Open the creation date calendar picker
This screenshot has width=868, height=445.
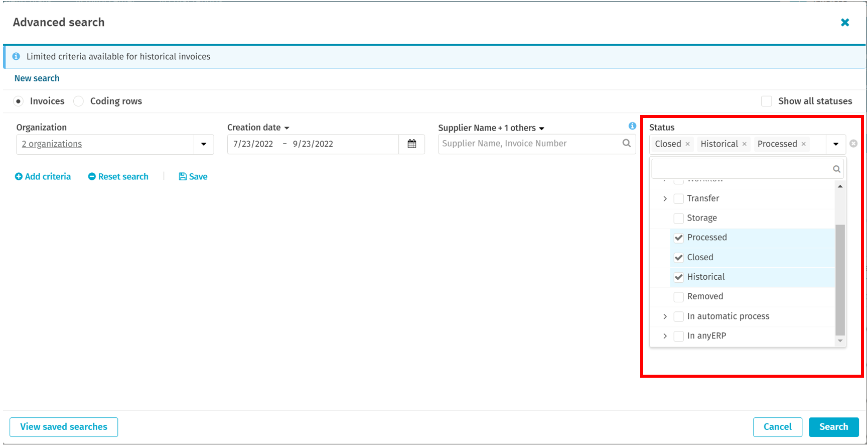[411, 144]
